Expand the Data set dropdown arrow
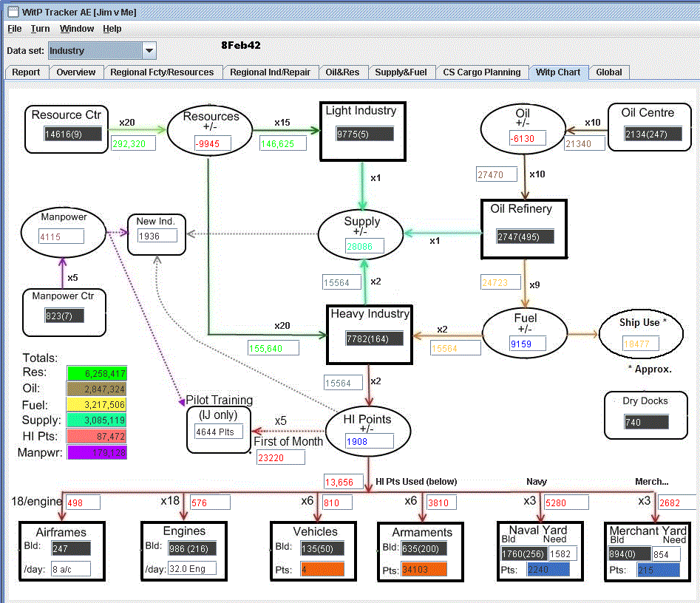Viewport: 700px width, 603px height. pyautogui.click(x=149, y=50)
